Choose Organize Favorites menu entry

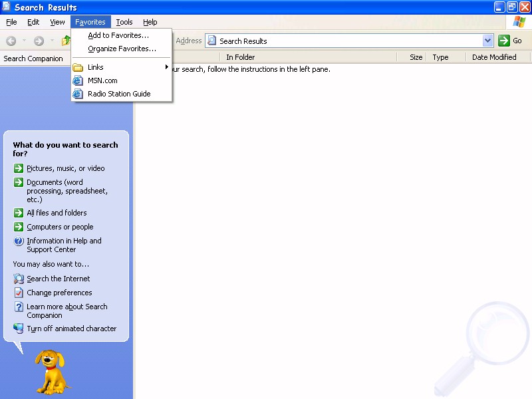coord(122,49)
